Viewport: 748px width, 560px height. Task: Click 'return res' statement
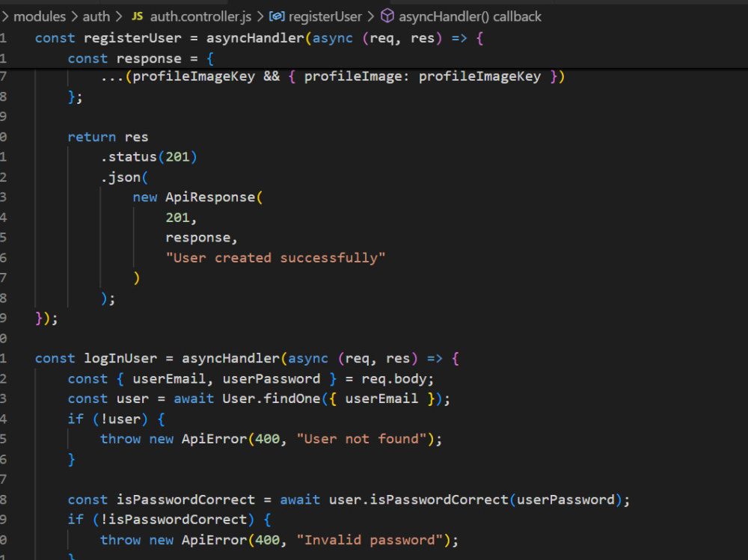click(108, 138)
